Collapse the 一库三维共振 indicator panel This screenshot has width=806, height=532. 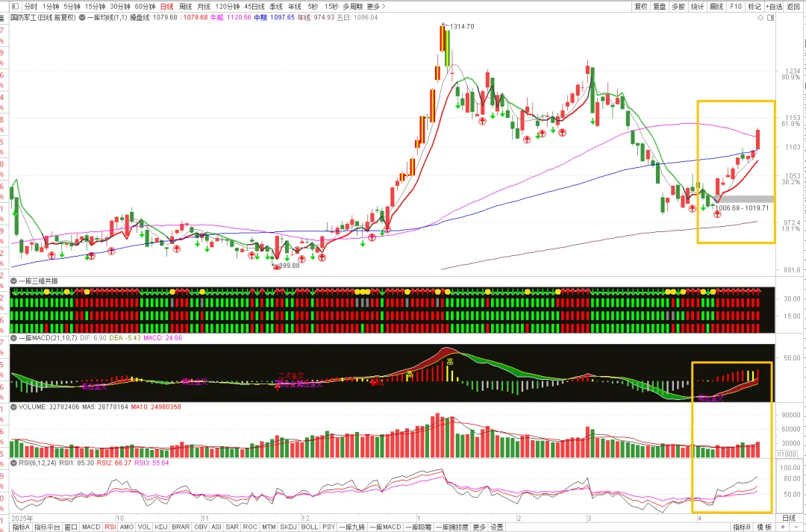(14, 281)
